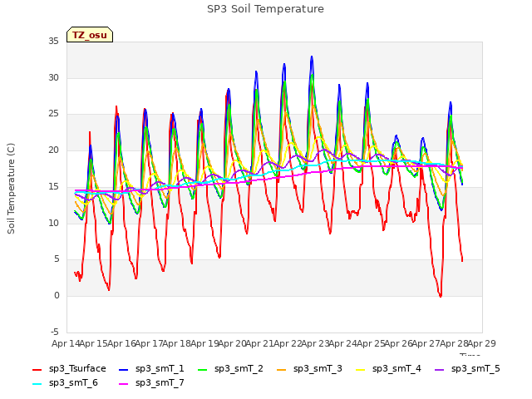This screenshot has width=532, height=399.
Task: Toggle the sp3_smT_7 legend entry
Action: pos(151,382)
